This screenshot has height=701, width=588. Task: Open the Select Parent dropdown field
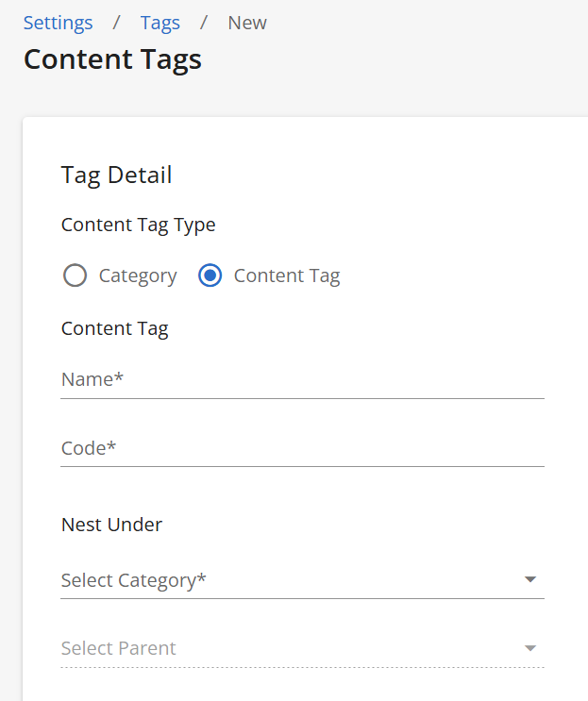pos(302,648)
